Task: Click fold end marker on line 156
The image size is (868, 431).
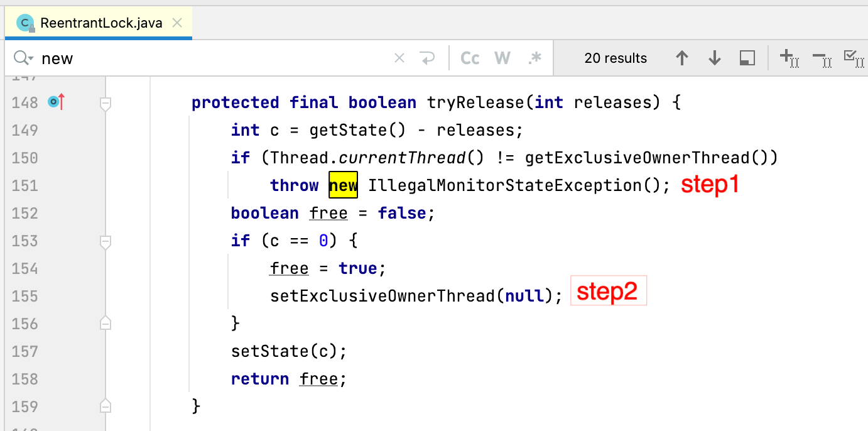Action: coord(106,324)
